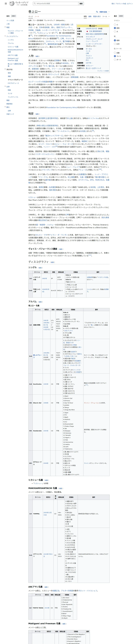
Task: Select the 大 text size option
Action: click(115, 31)
